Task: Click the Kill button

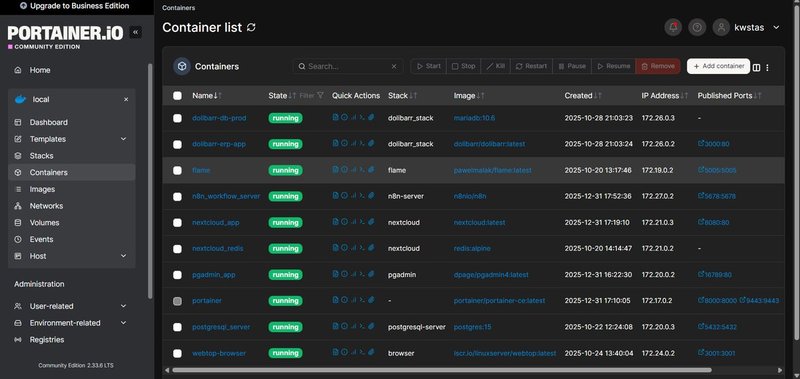Action: [495, 66]
